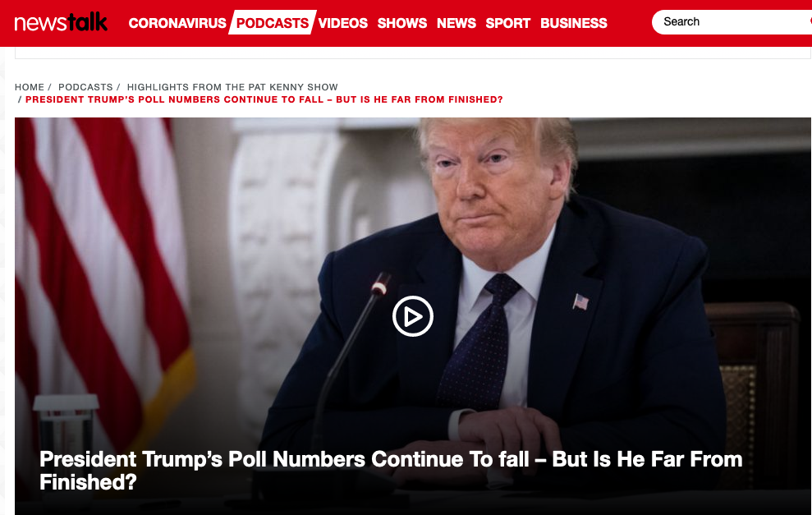Click the headline text over the image
The height and width of the screenshot is (515, 812).
[x=391, y=471]
